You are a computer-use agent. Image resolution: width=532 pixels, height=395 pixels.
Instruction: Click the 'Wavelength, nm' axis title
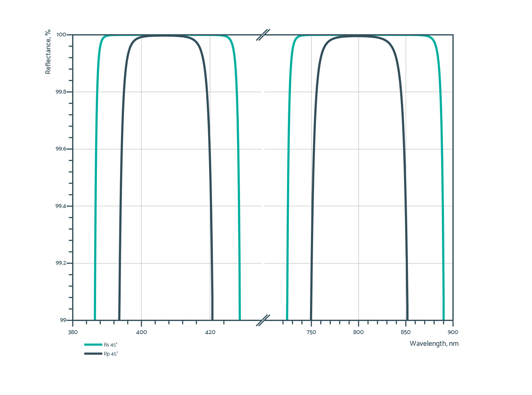434,343
